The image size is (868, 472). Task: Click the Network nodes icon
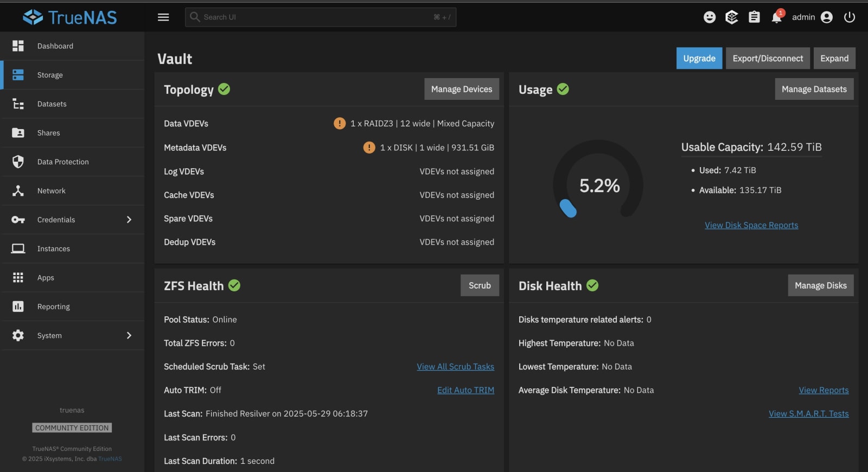[x=18, y=191]
